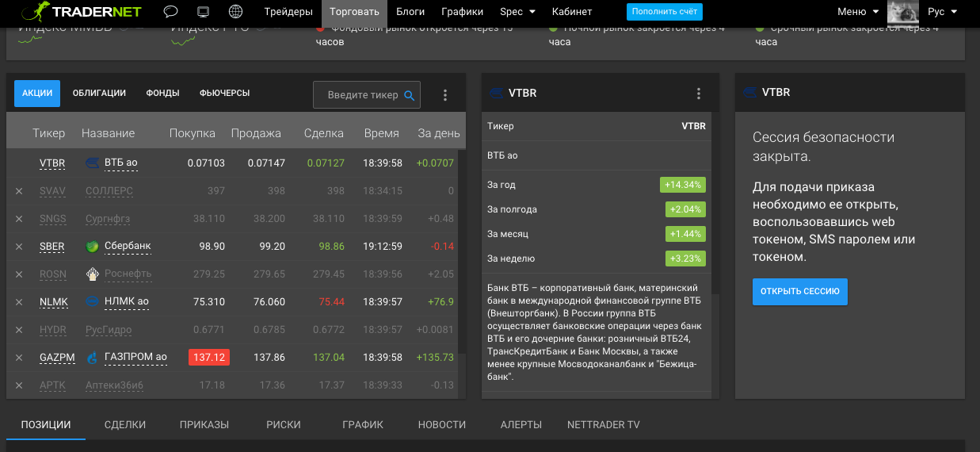Screen dimensions: 980x452
Task: Click the Время column header
Action: 382,133
